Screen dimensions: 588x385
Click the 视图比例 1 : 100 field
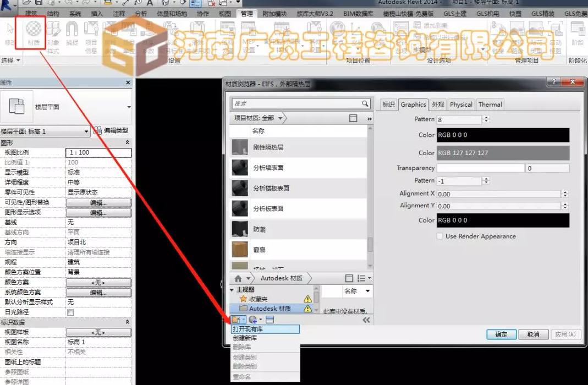point(98,152)
